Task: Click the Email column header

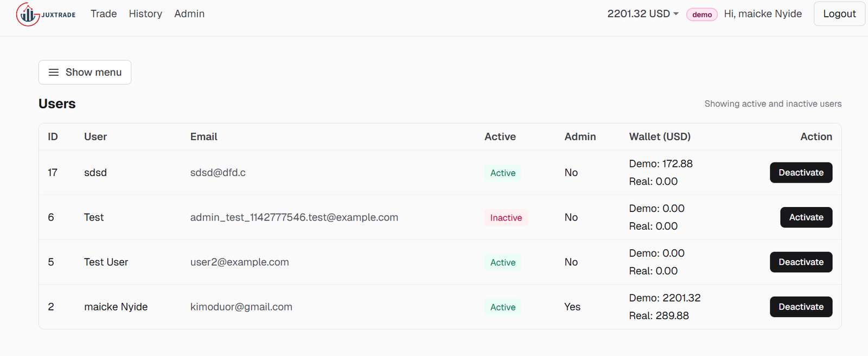Action: (x=203, y=137)
